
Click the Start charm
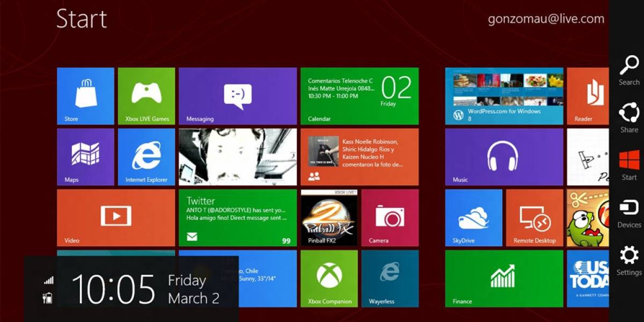pyautogui.click(x=628, y=166)
